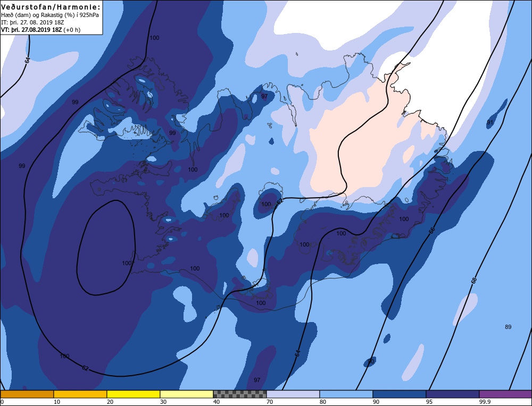Click the dark orange 0–10 legend swatch
The width and height of the screenshot is (532, 406).
(27, 394)
